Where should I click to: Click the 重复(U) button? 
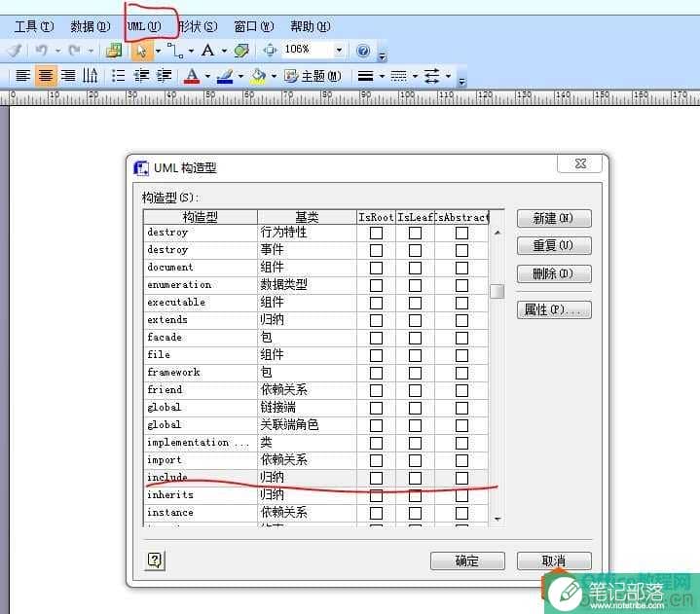554,245
